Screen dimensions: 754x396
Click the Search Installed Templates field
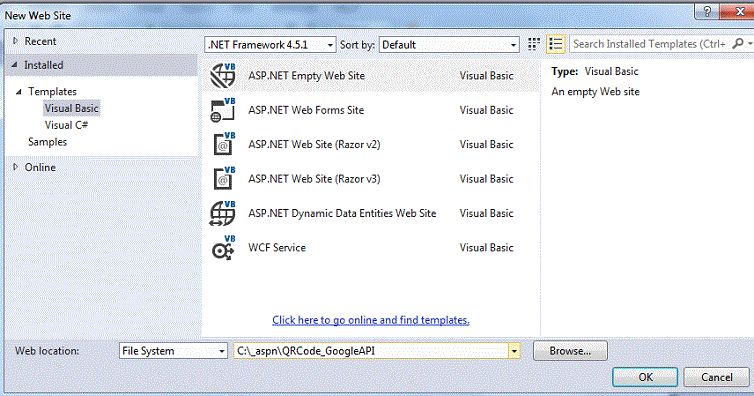[x=649, y=44]
